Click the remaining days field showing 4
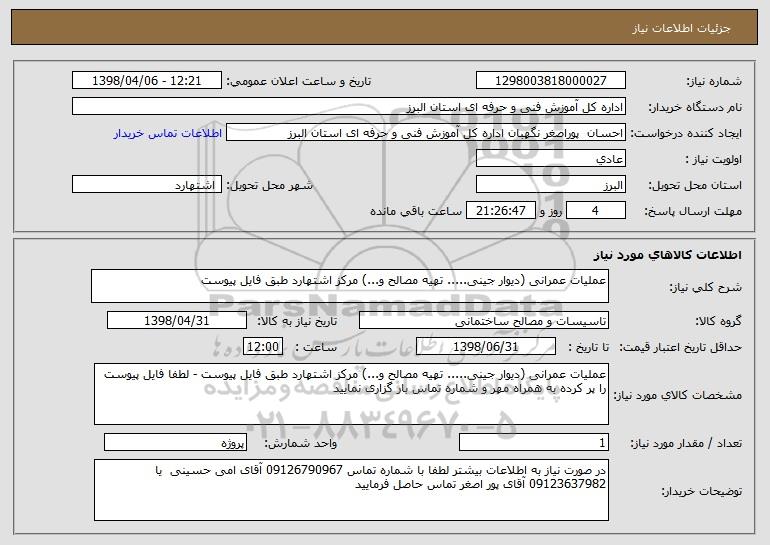 [596, 211]
